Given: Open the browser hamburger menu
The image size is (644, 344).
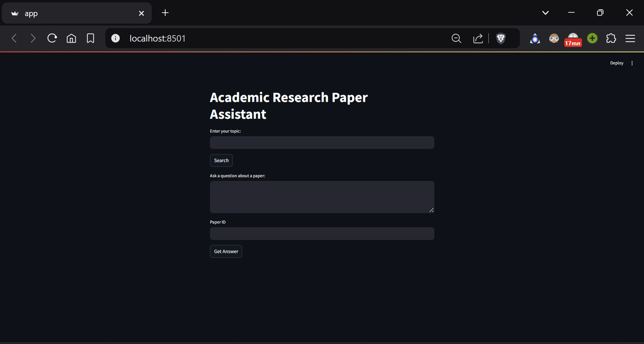Looking at the screenshot, I should [630, 38].
